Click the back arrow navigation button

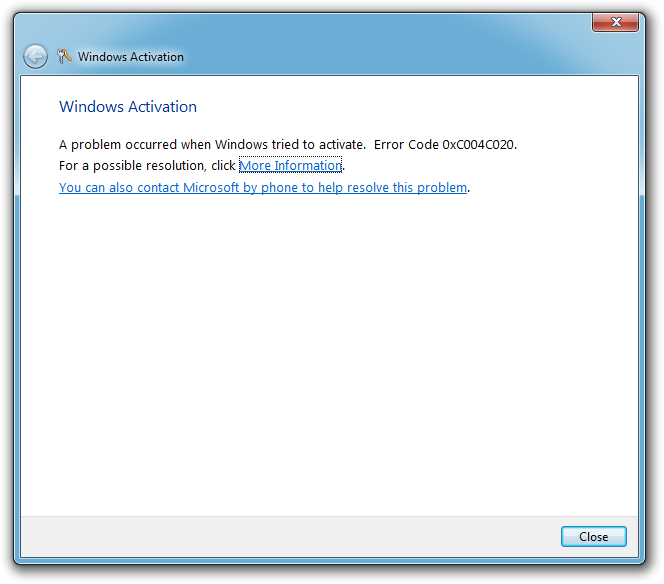click(35, 57)
